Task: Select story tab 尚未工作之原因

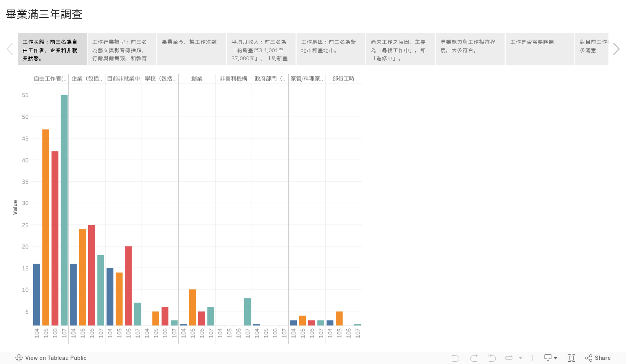Action: (x=401, y=49)
